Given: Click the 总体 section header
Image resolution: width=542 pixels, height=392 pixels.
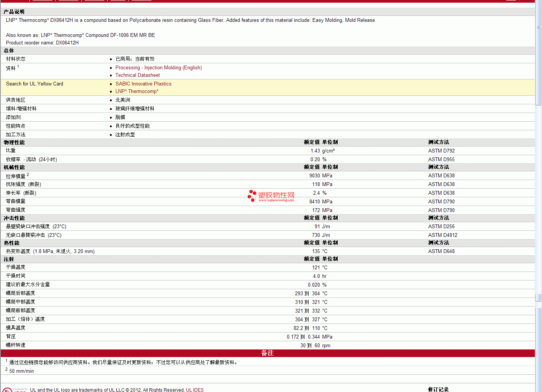Looking at the screenshot, I should tap(9, 51).
